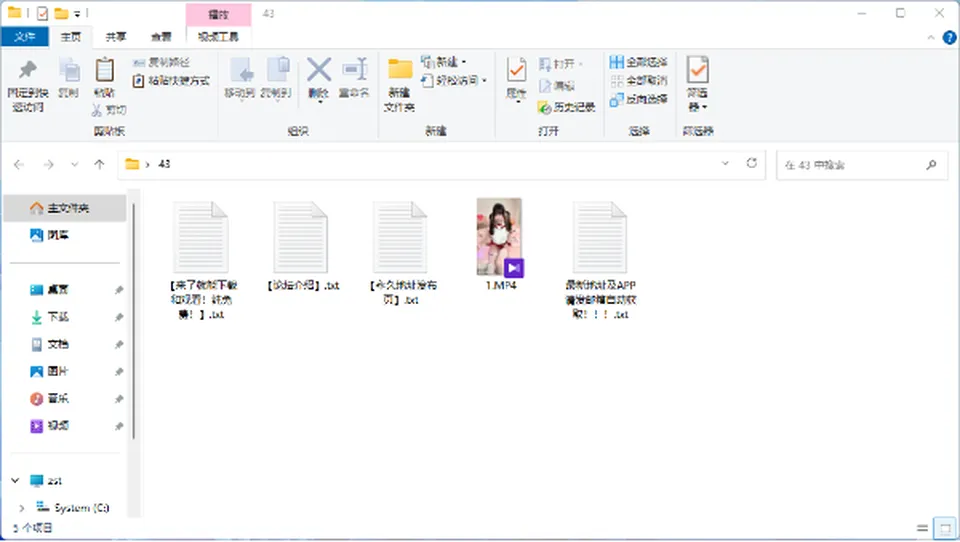Select the View ribbon tab
Viewport: 960px width, 542px height.
[x=161, y=37]
